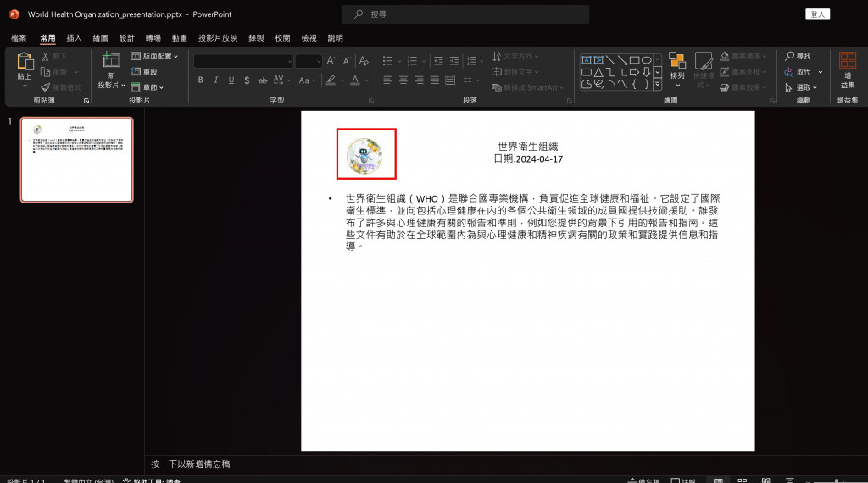Viewport: 868px width, 483px height.
Task: Toggle text Shadow (S) formatting
Action: tap(247, 80)
